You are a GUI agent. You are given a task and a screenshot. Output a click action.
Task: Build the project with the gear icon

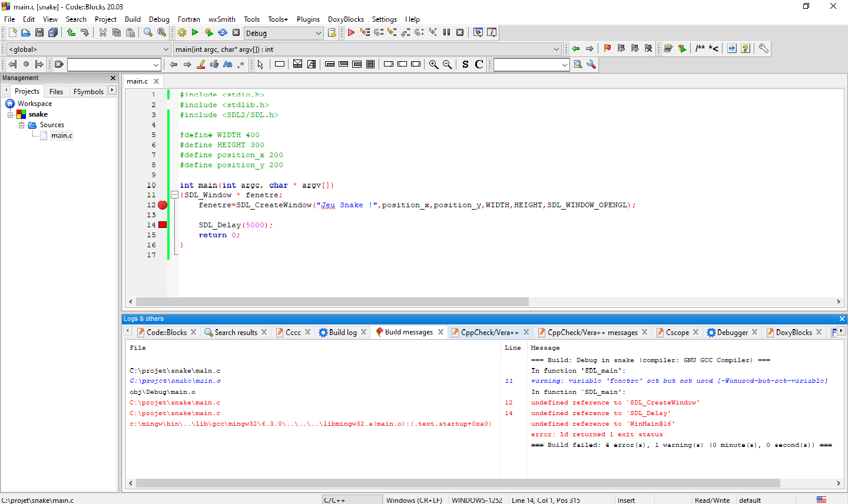[x=182, y=32]
